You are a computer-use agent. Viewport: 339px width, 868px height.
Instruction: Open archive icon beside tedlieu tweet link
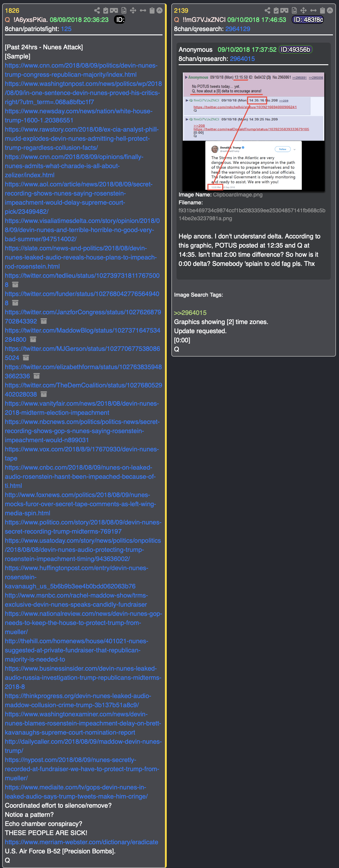[15, 285]
